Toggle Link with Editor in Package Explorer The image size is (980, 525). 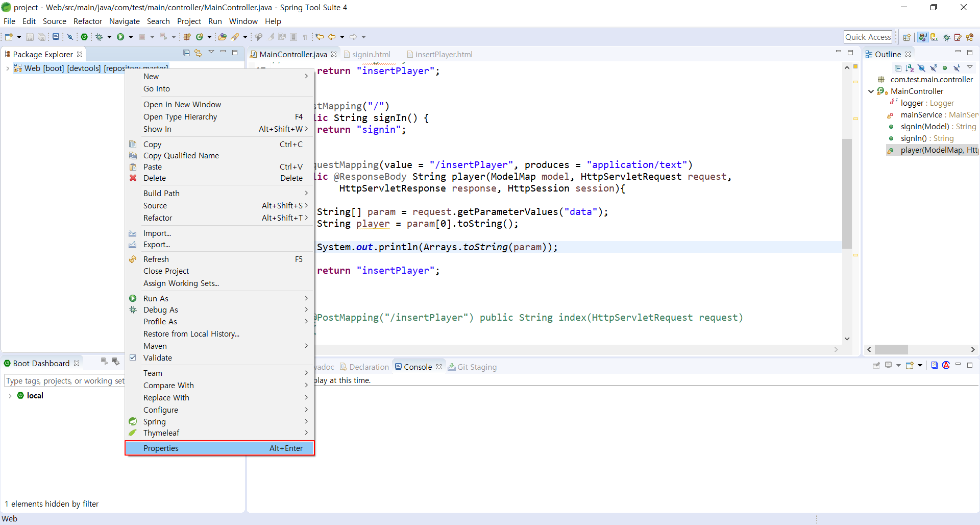[x=198, y=53]
